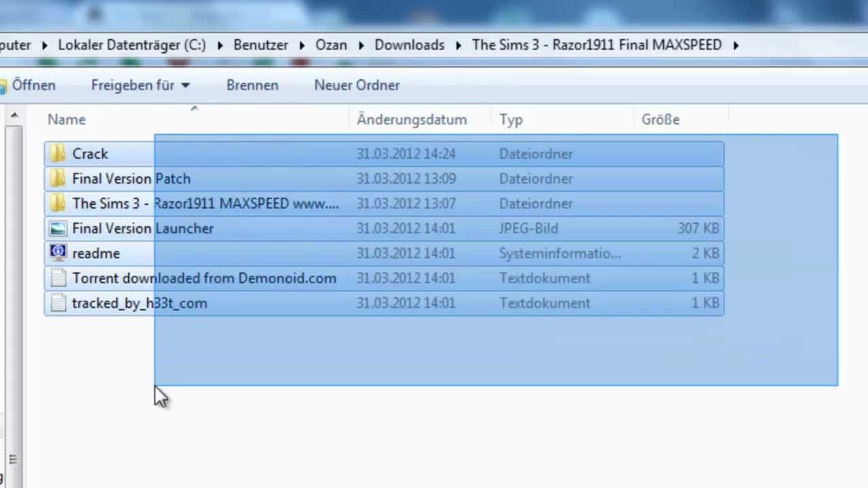Select tracked_by_h33t_com file name

tap(140, 303)
